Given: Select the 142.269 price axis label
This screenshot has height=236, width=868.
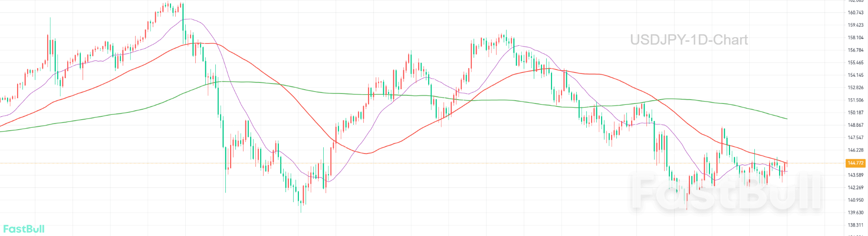Looking at the screenshot, I should tap(855, 188).
